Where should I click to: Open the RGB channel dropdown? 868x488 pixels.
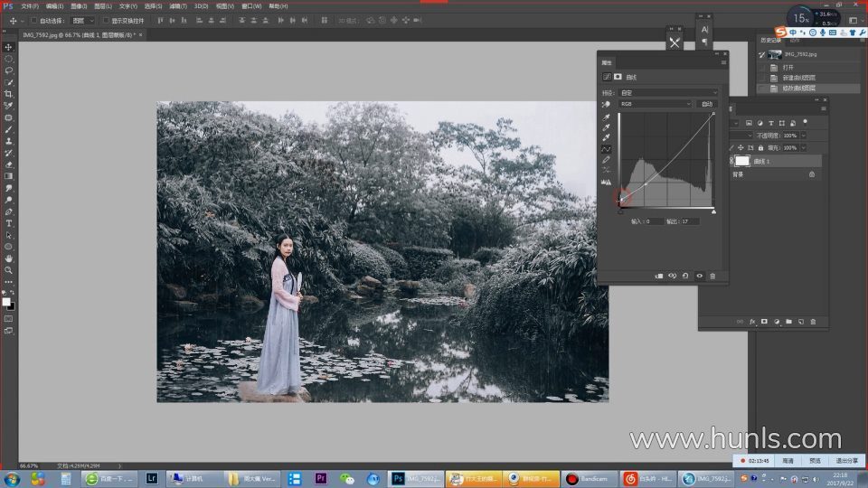point(655,104)
